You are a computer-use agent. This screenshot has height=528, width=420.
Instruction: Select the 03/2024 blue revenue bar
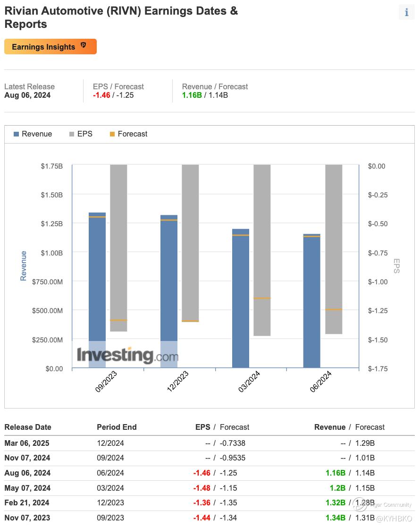click(x=241, y=298)
